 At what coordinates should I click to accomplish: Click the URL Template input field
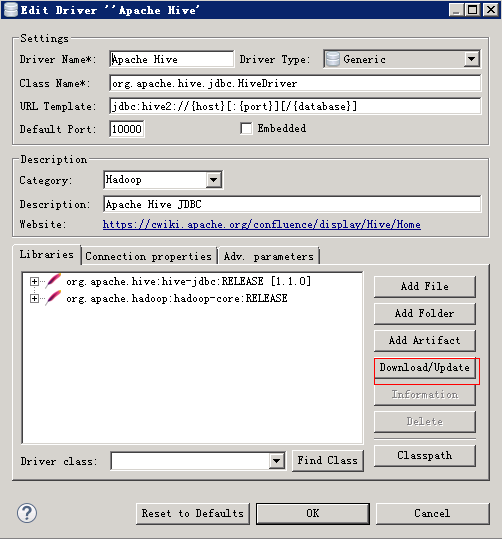(x=295, y=106)
